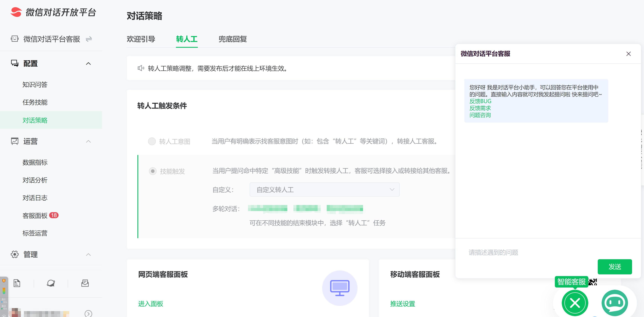The width and height of the screenshot is (644, 317).
Task: Switch to the 兜底回复 tab
Action: coord(232,39)
